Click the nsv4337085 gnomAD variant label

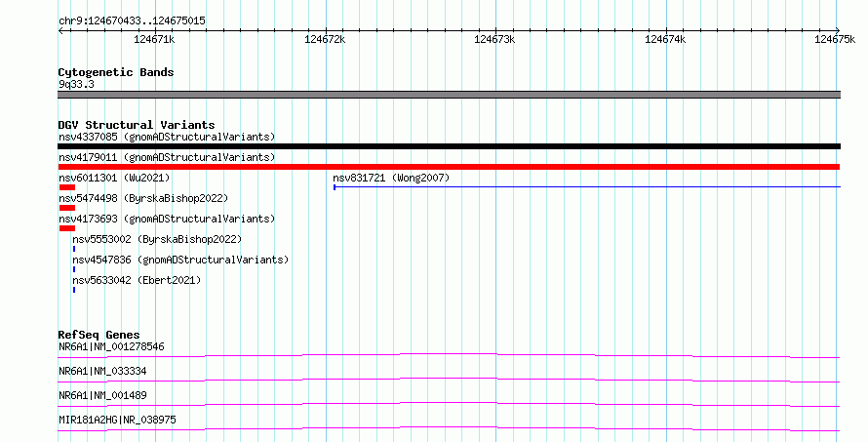pos(167,137)
